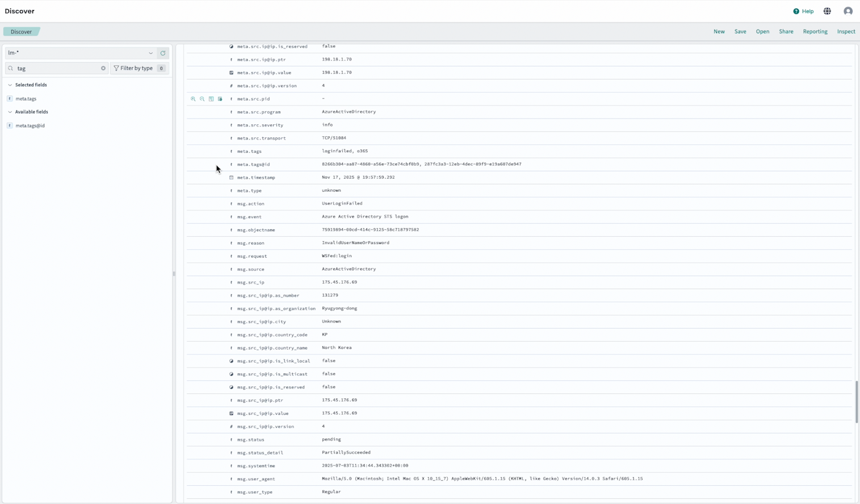Image resolution: width=860 pixels, height=504 pixels.
Task: Toggle the meta.src.pid column in table
Action: tap(211, 99)
